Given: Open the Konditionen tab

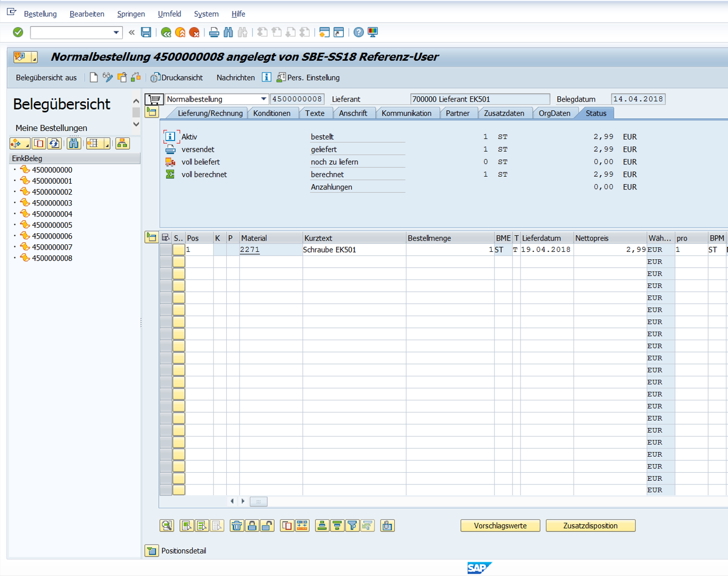Looking at the screenshot, I should coord(272,113).
